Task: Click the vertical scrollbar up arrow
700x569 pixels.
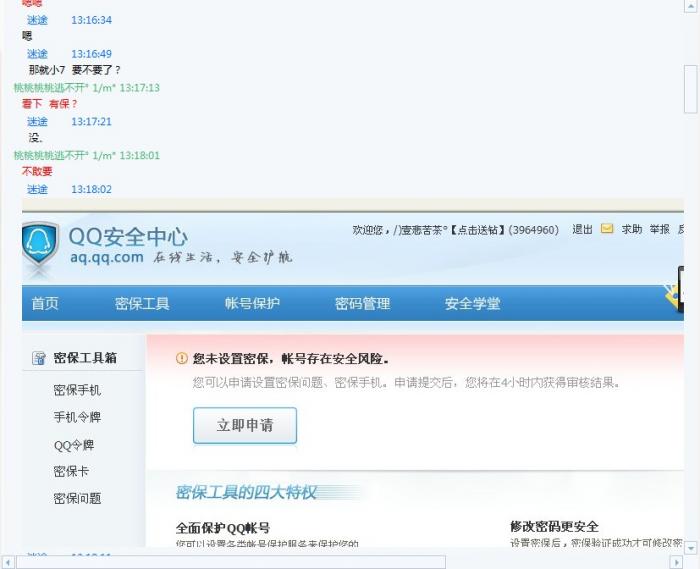Action: pyautogui.click(x=691, y=6)
